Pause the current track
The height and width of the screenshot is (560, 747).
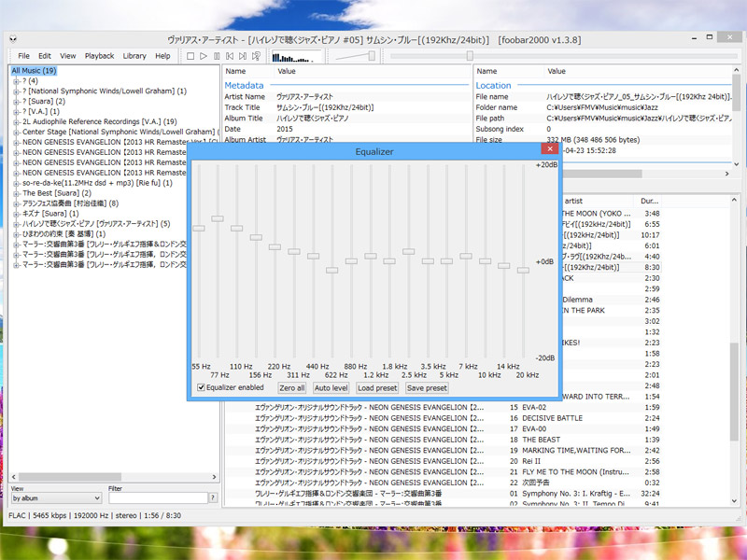[217, 56]
